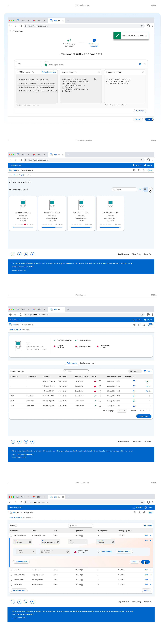The image size is (164, 644).
Task: Open the calendar icon in the Expiration Date field
Action: 42,551
